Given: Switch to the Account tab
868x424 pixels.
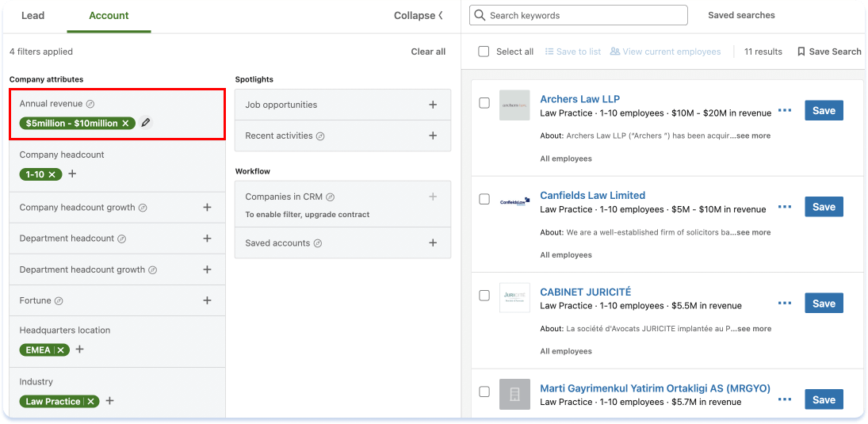Looking at the screenshot, I should point(109,16).
